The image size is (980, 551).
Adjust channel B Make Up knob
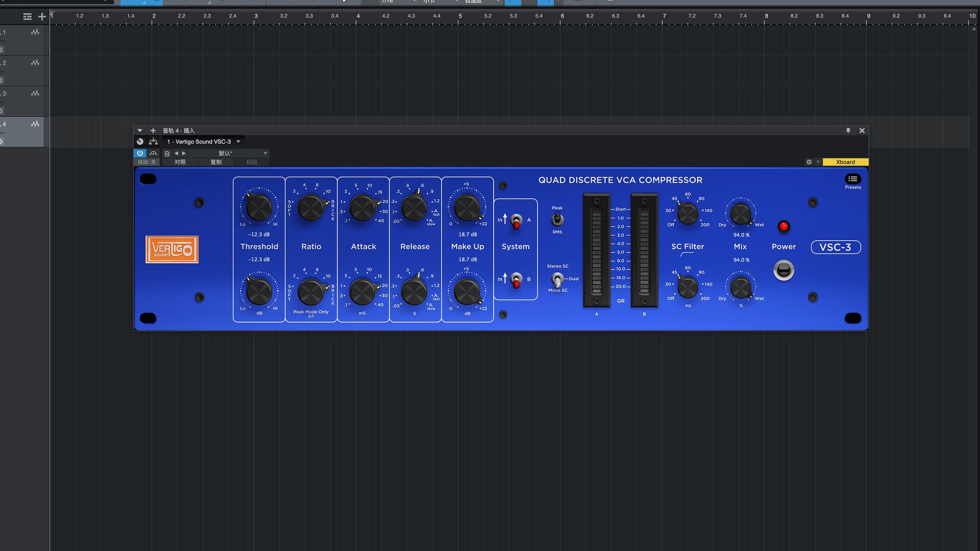coord(467,291)
